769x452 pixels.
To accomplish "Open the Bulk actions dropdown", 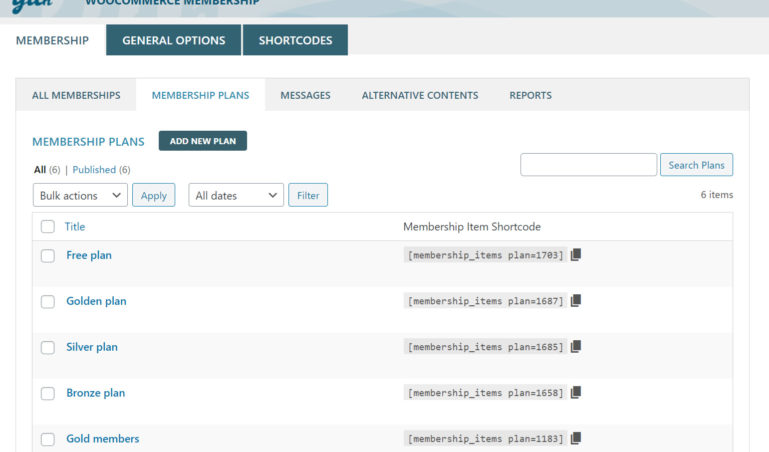I will point(80,195).
